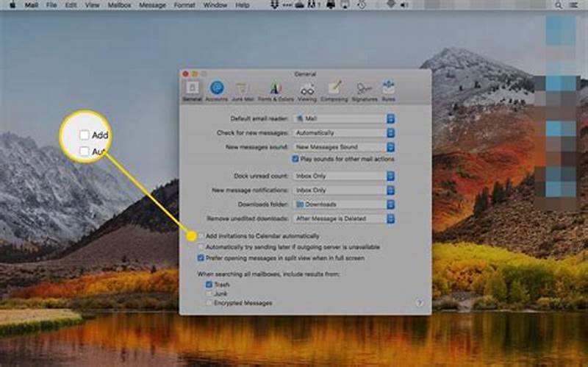Click the notification bell menu bar icon

click(331, 5)
